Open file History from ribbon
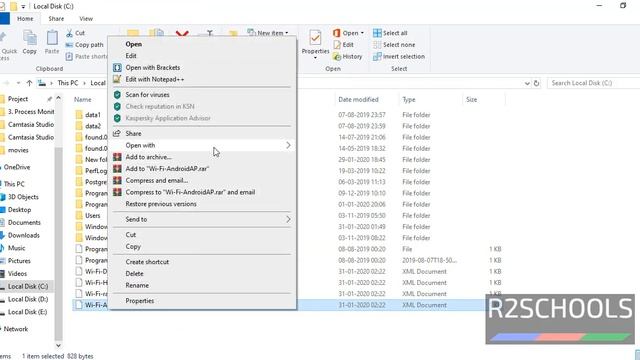 point(347,57)
